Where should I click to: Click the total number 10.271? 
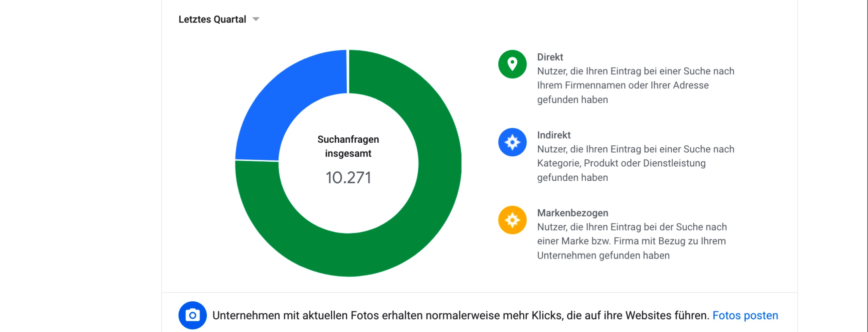tap(348, 178)
